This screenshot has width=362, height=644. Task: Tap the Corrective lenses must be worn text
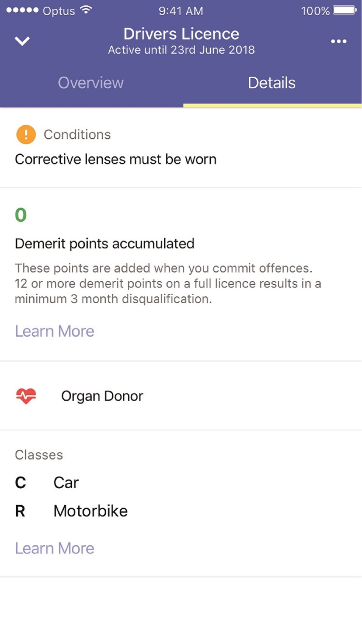(116, 159)
